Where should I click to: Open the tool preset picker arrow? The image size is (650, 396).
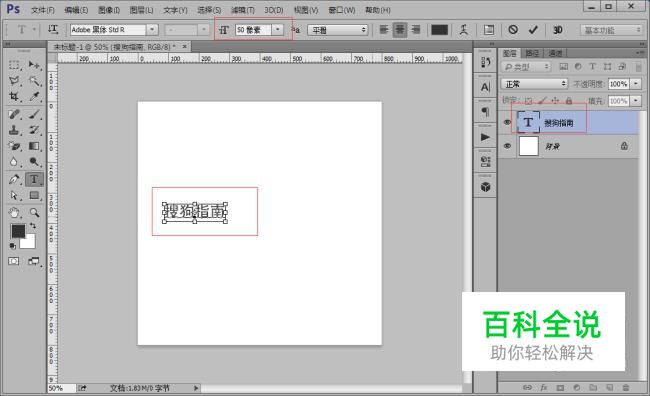pyautogui.click(x=34, y=29)
